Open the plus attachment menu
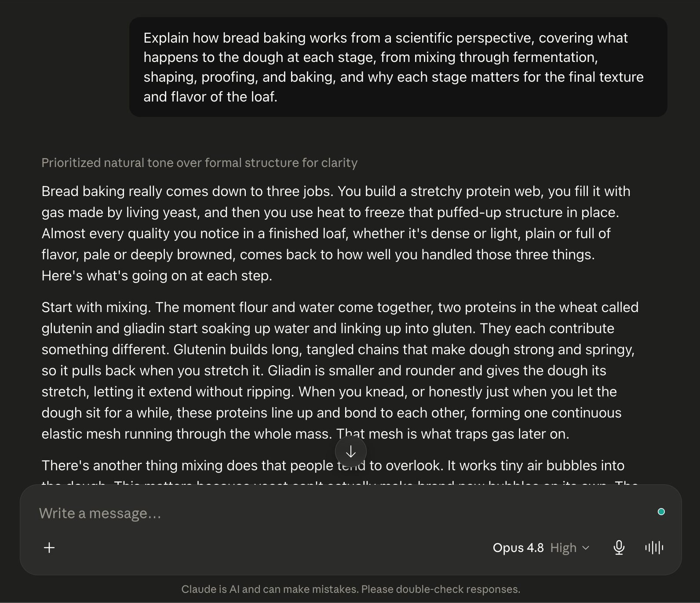Screen dimensions: 700x603 pos(49,548)
